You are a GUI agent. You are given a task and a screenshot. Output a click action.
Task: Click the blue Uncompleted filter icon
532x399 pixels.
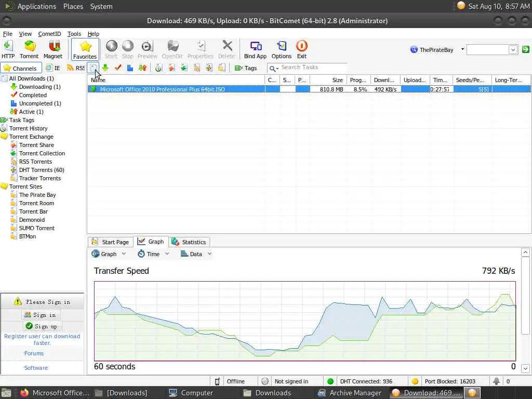point(130,68)
